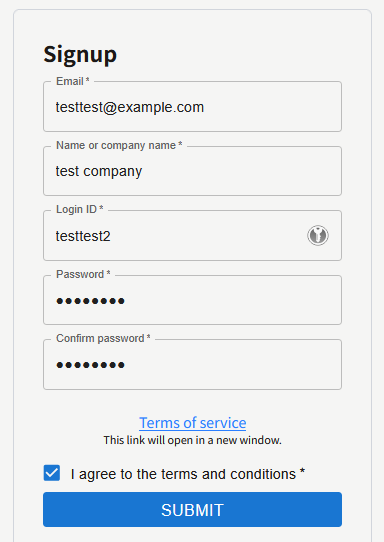Click the asterisk after terms and conditions

[302, 471]
